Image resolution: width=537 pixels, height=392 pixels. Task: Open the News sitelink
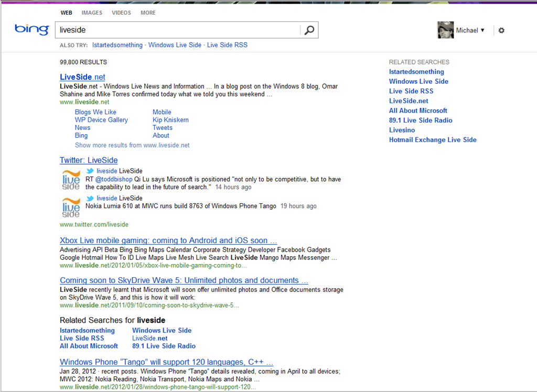pyautogui.click(x=82, y=128)
